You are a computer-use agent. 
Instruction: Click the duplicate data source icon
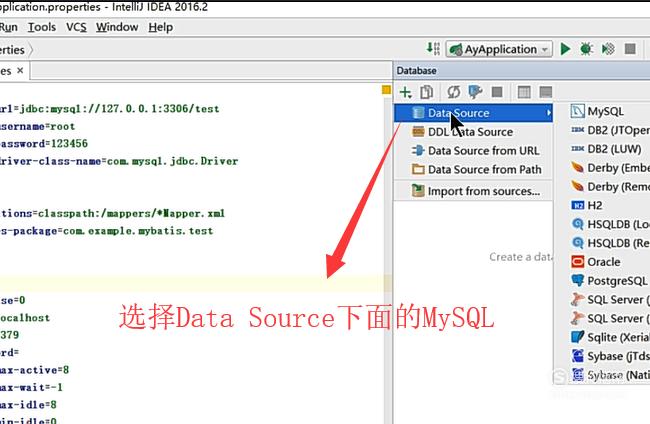click(427, 92)
